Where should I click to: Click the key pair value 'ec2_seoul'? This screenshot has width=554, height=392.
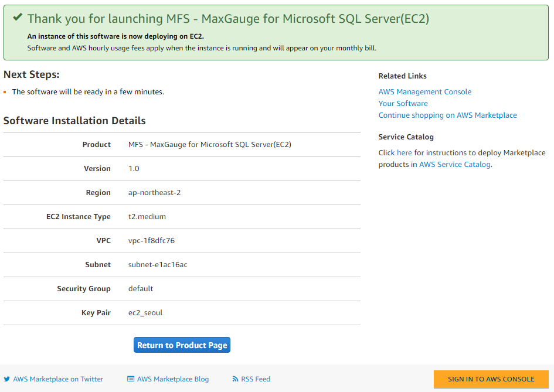point(145,312)
